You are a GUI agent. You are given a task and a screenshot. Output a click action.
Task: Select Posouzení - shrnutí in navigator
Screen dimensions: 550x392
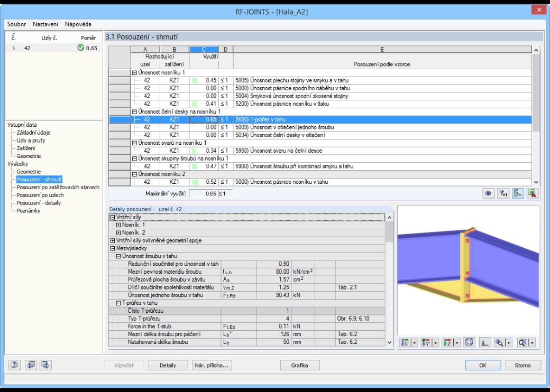point(39,180)
